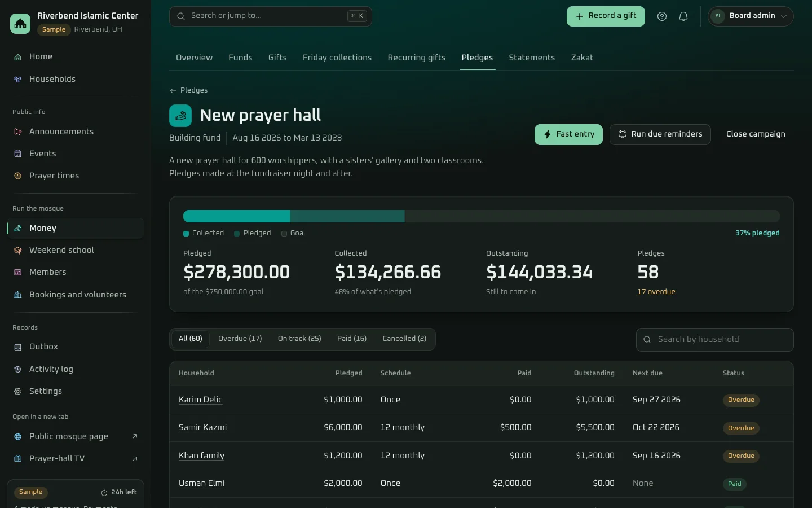Switch to the Overview tab
Image resolution: width=812 pixels, height=508 pixels.
pos(194,58)
